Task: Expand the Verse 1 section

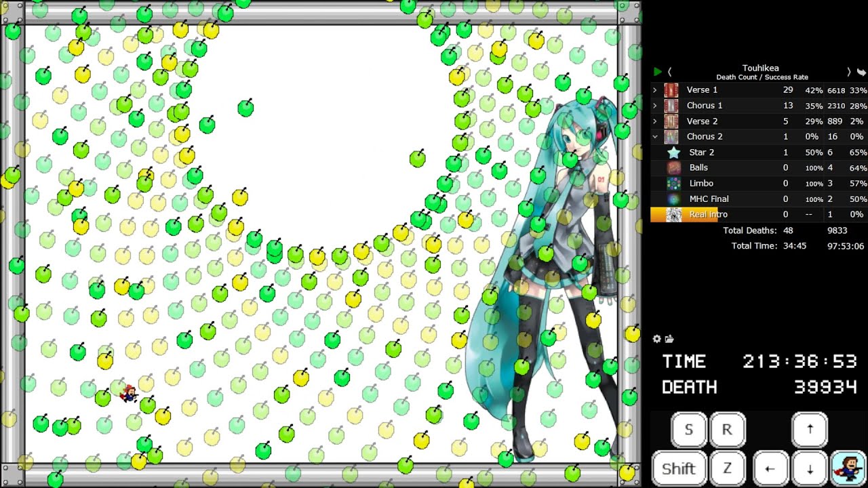Action: coord(655,90)
